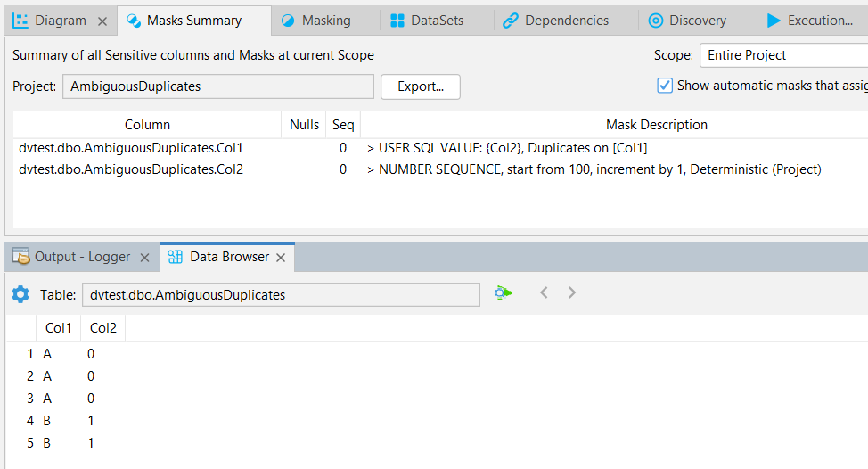Click Col2 value 1 in row 5
This screenshot has width=868, height=469.
pyautogui.click(x=91, y=443)
